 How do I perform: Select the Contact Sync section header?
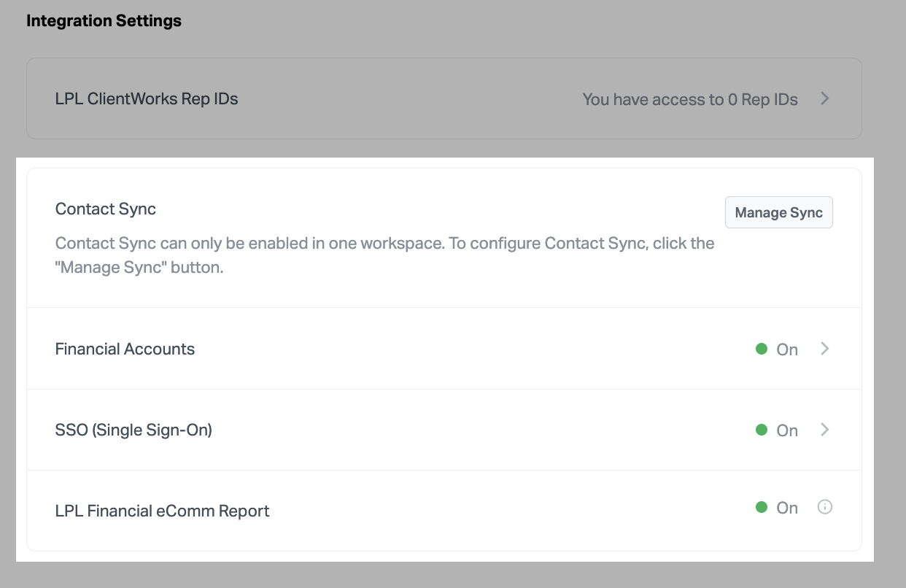[x=105, y=209]
